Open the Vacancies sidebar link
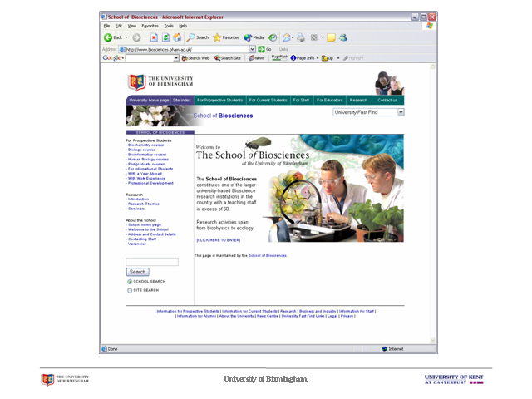Screen dimensions: 532x399 click(x=136, y=244)
